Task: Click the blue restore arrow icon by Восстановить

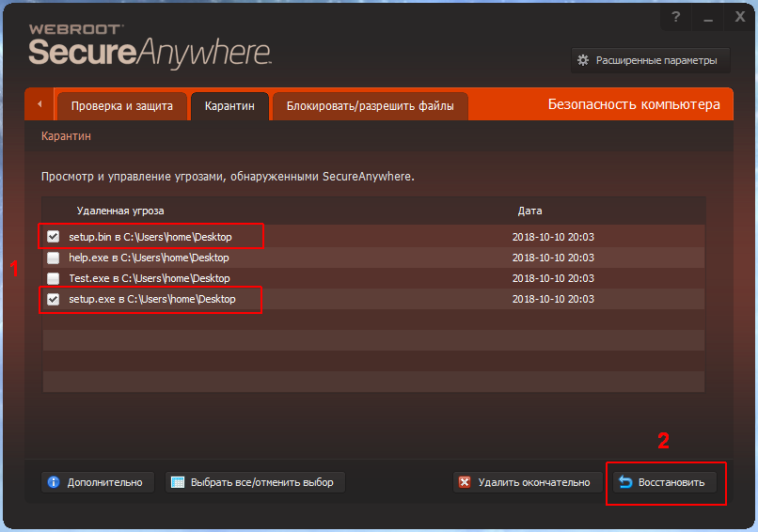Action: point(625,482)
